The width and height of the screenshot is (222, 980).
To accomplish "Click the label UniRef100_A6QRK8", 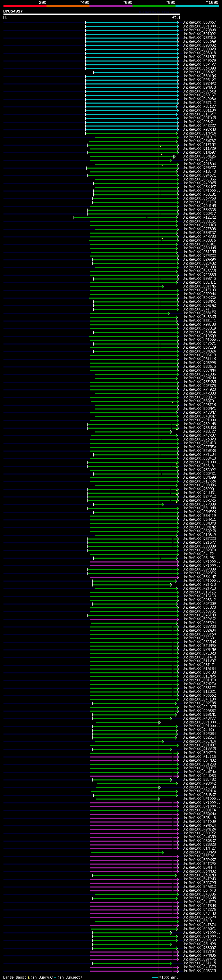I will point(199,531).
